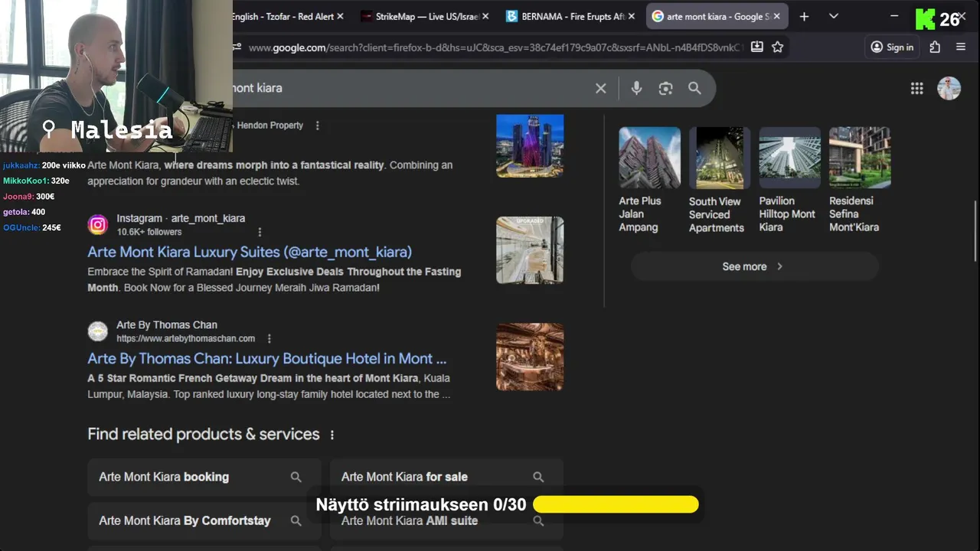Open a new browser tab
The width and height of the screenshot is (980, 551).
coord(804,16)
